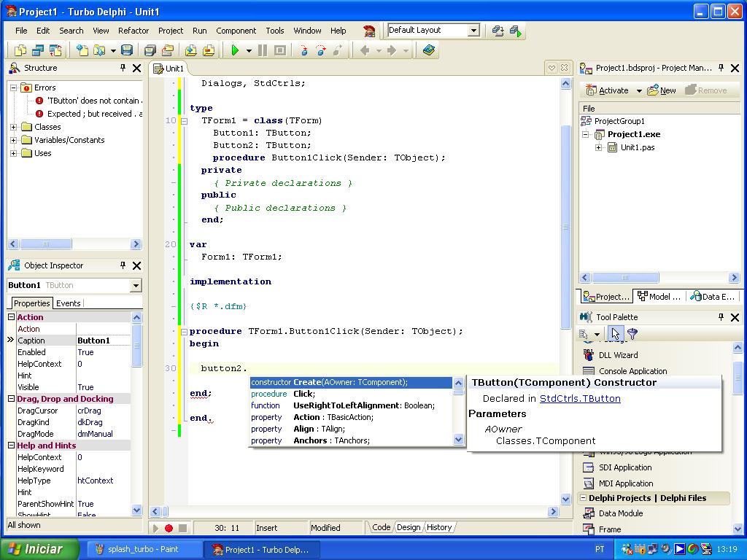Click Windows Iniciar start button
The width and height of the screenshot is (747, 560).
39,549
